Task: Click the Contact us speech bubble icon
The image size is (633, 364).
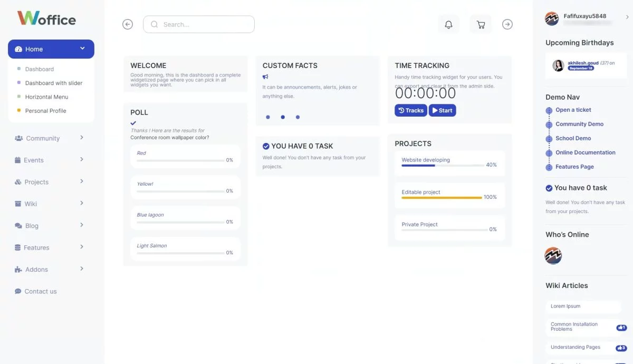Action: pos(17,291)
